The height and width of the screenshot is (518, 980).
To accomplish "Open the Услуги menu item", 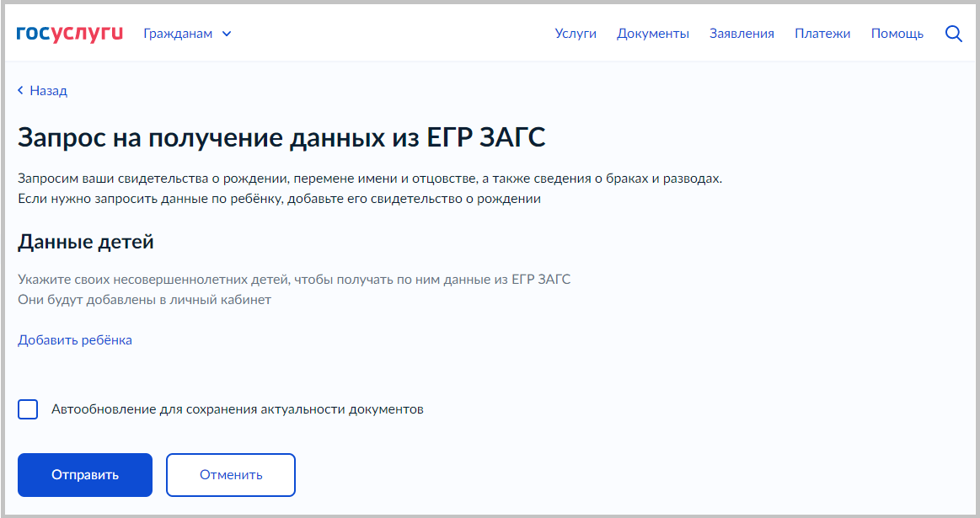I will 576,34.
